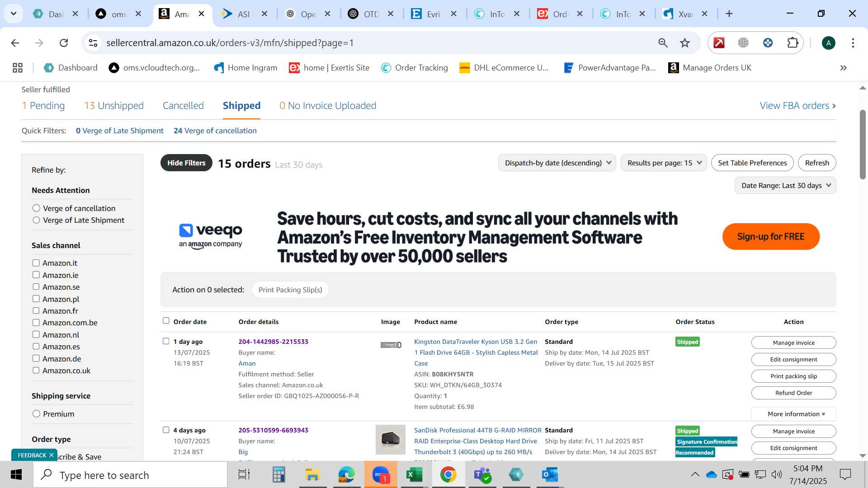
Task: Open the bookmarks apps grid icon
Action: [18, 68]
